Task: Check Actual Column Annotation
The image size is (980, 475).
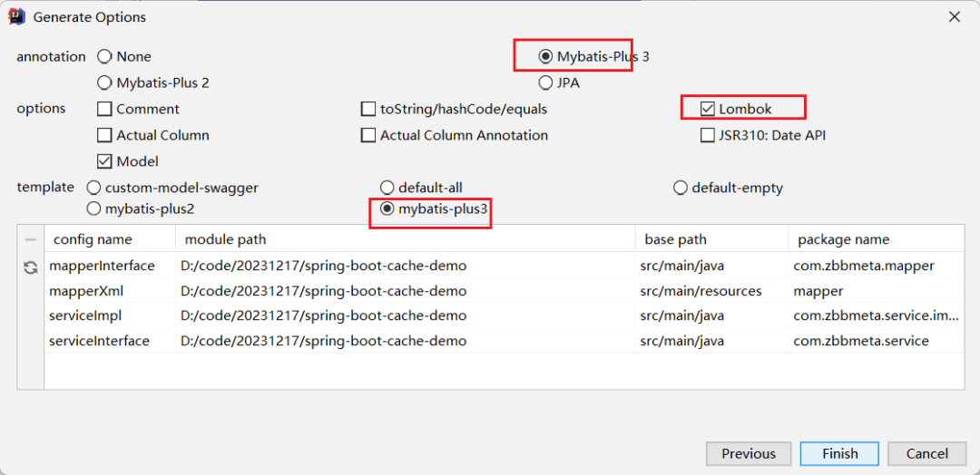Action: (x=455, y=135)
